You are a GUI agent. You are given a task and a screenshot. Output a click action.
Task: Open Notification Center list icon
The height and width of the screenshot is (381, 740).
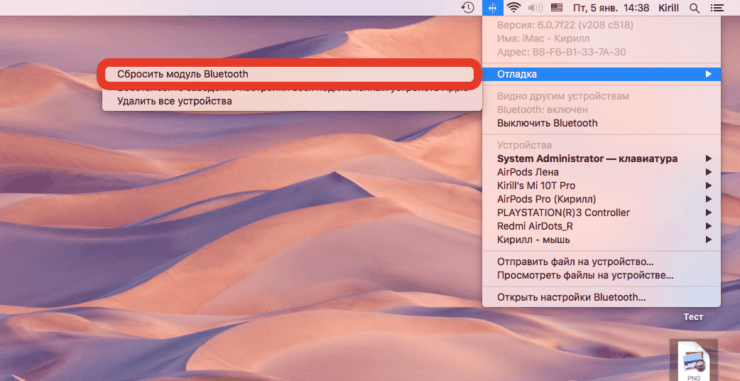click(x=717, y=8)
